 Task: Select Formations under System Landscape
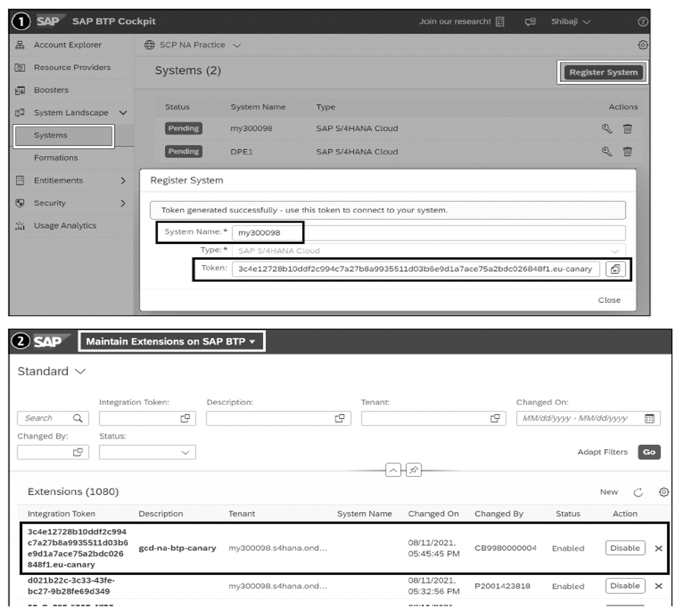[56, 157]
